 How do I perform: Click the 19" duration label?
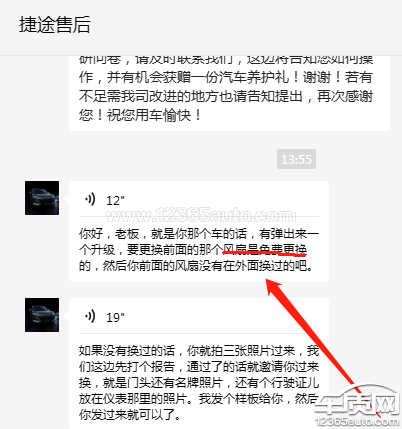point(115,317)
